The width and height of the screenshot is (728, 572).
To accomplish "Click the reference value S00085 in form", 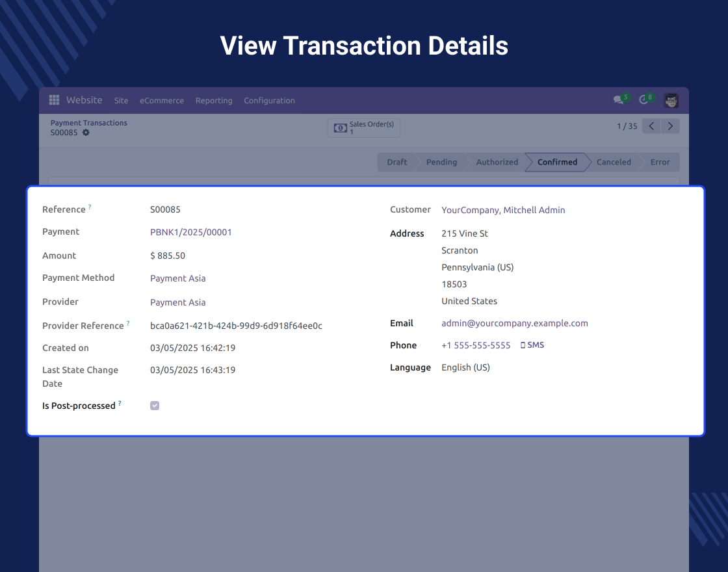I will pyautogui.click(x=165, y=209).
